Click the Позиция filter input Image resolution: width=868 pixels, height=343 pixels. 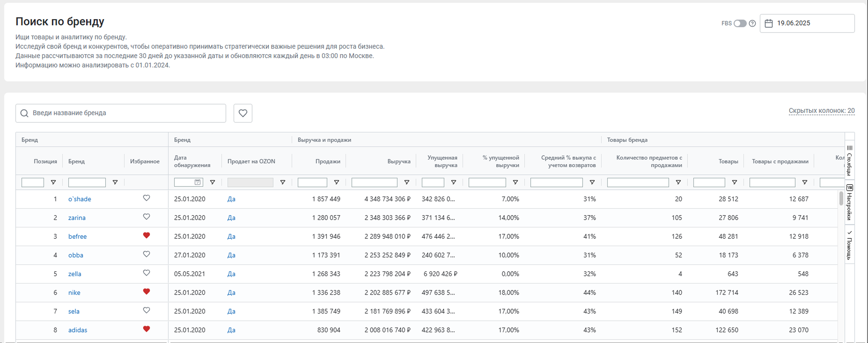33,182
